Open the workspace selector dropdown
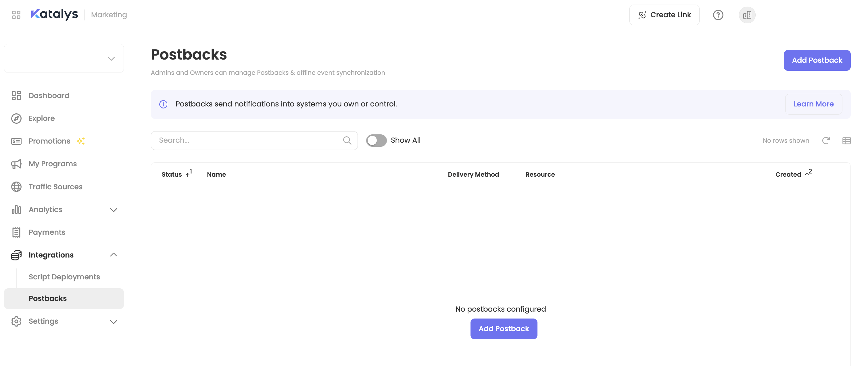Image resolution: width=868 pixels, height=366 pixels. (x=64, y=58)
